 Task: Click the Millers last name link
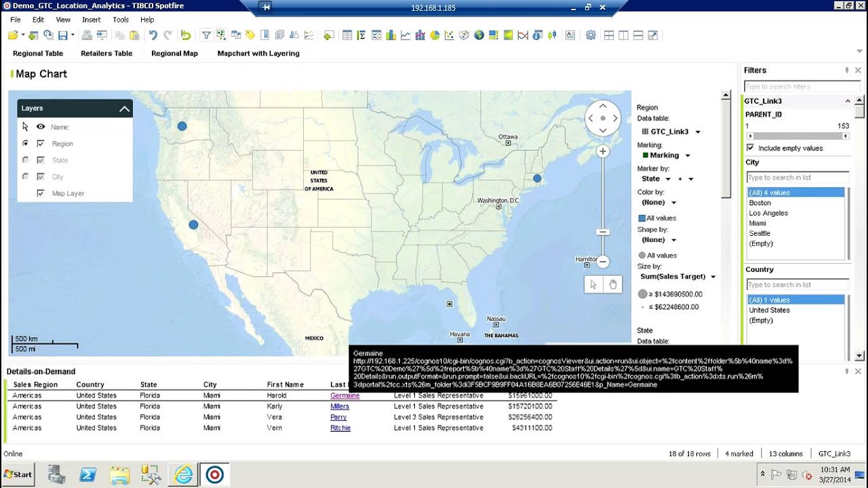[340, 407]
